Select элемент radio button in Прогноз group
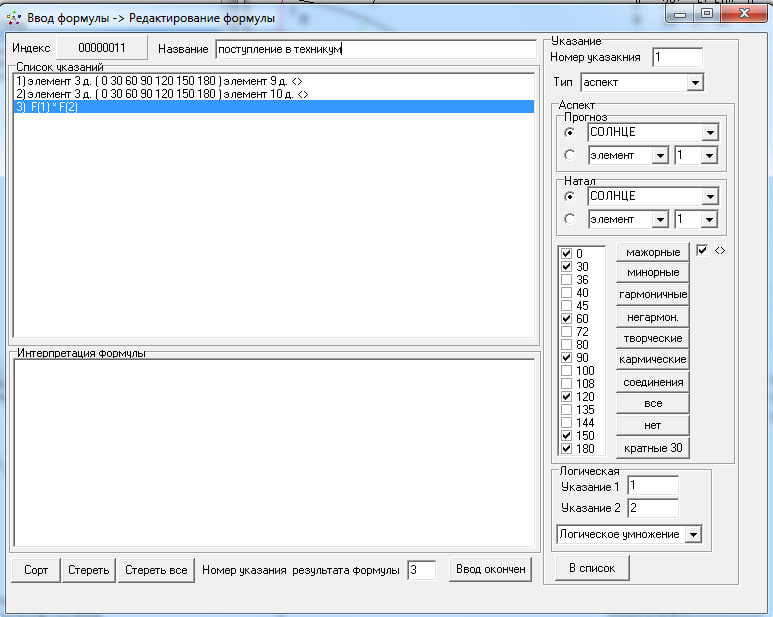This screenshot has height=617, width=773. pos(569,155)
